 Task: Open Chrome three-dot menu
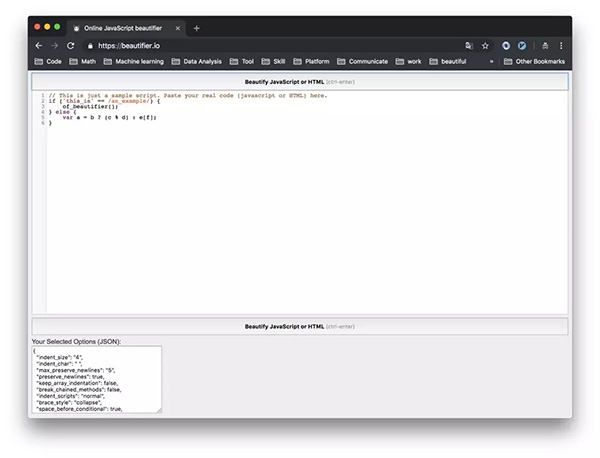click(x=561, y=46)
